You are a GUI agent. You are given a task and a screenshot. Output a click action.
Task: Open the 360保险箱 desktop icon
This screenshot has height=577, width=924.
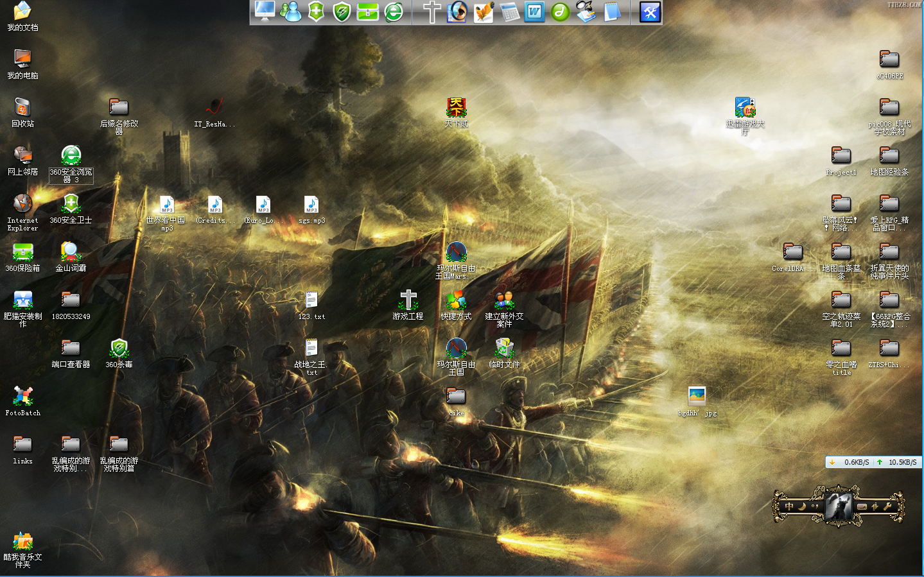click(22, 257)
